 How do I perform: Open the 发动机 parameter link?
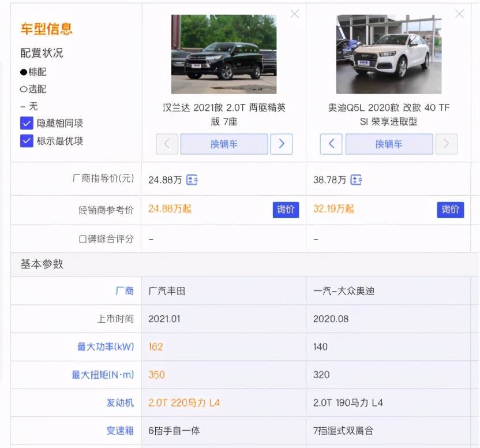point(120,402)
